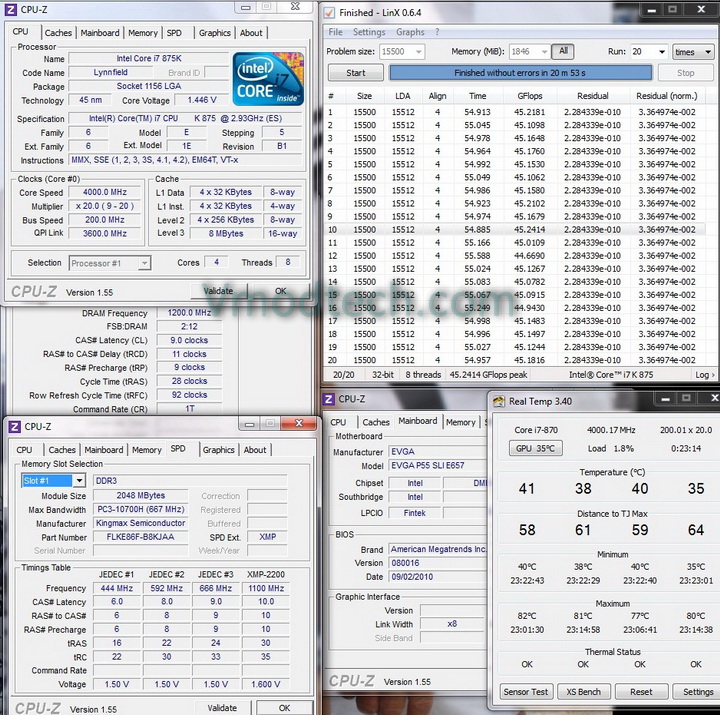
Task: Click Validate in the top CPU-Z window
Action: click(219, 291)
